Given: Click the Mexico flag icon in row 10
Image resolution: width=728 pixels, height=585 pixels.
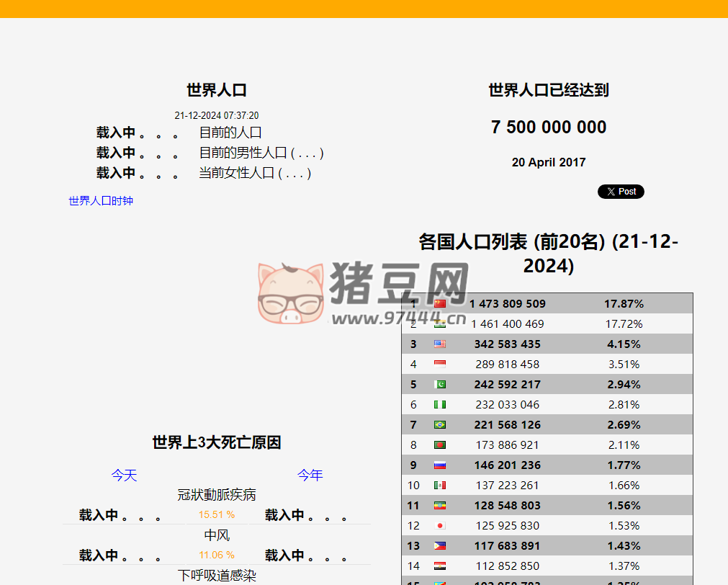Looking at the screenshot, I should [440, 485].
